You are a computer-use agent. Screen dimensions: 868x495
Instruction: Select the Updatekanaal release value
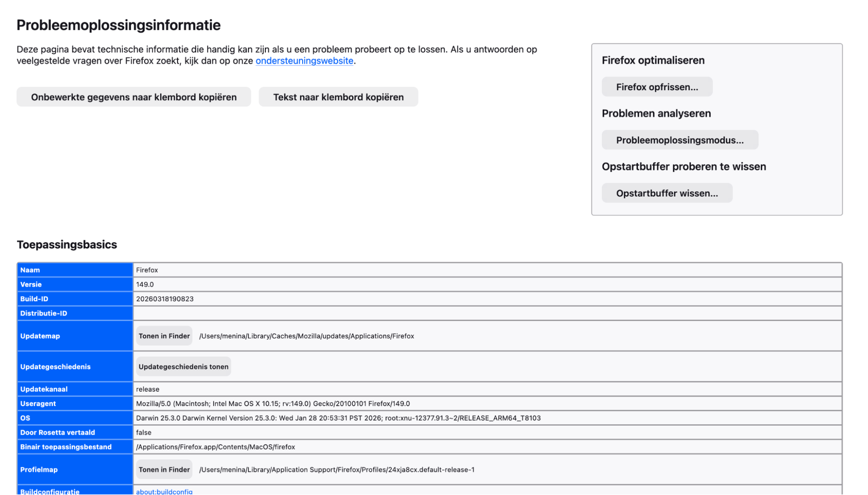[x=148, y=389]
